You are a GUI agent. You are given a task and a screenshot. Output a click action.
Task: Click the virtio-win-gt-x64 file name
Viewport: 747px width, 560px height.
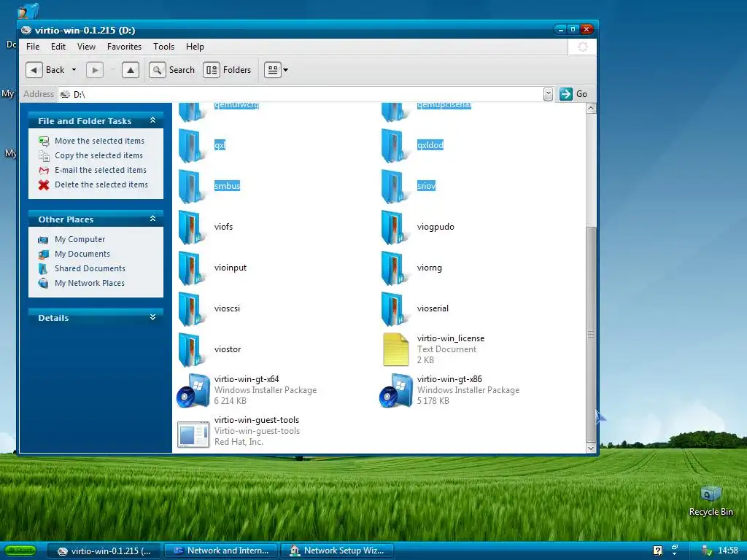247,379
